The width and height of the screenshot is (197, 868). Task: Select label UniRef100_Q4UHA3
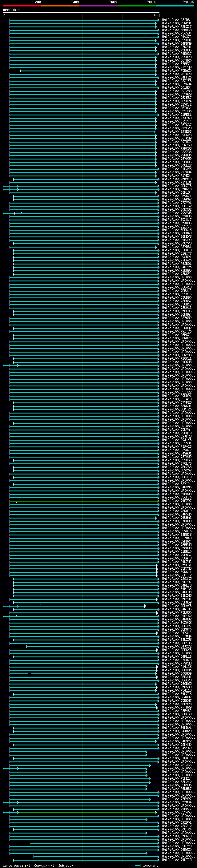pyautogui.click(x=177, y=518)
